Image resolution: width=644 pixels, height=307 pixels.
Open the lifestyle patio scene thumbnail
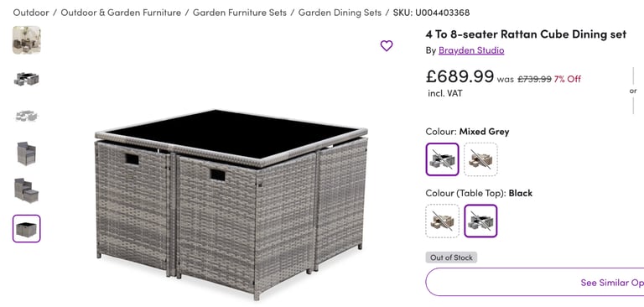(x=26, y=40)
